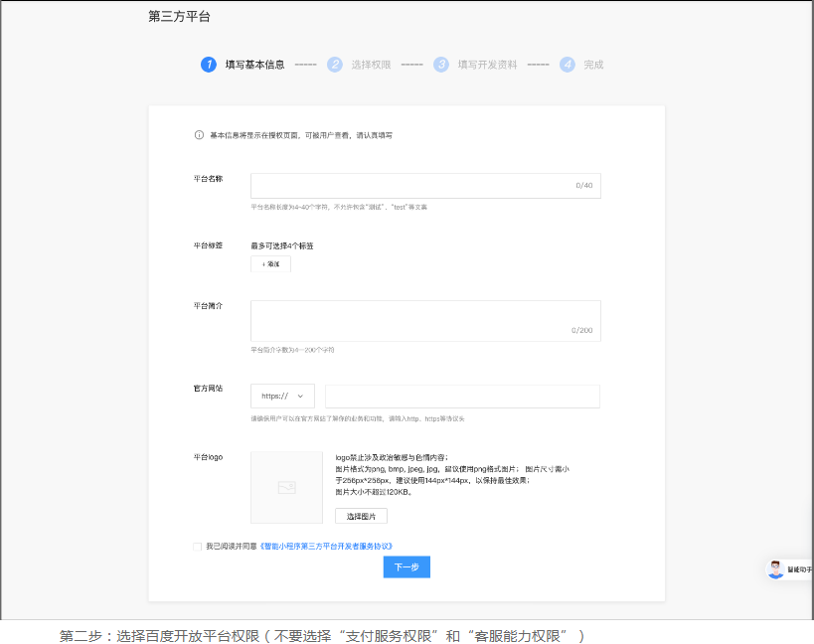Click the info icon above the form
This screenshot has width=814, height=644.
click(x=200, y=135)
